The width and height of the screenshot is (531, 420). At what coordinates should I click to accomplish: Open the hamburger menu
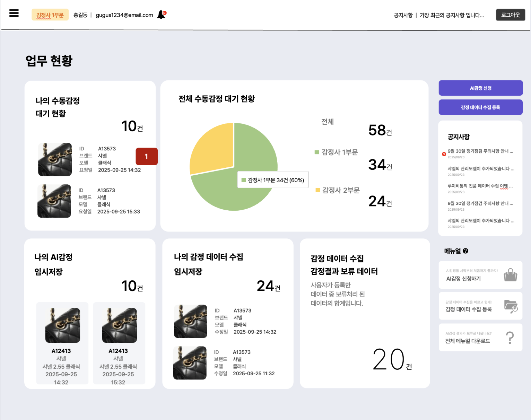(14, 14)
